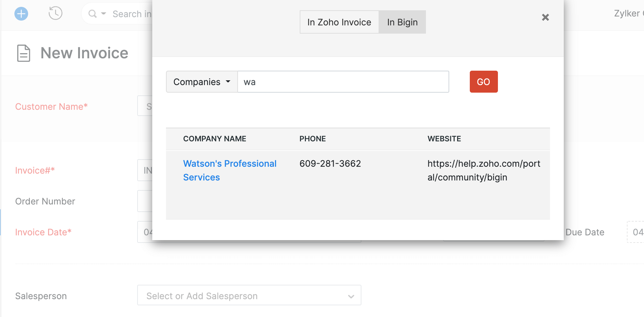644x317 pixels.
Task: Click the Due Date input field
Action: (x=636, y=232)
